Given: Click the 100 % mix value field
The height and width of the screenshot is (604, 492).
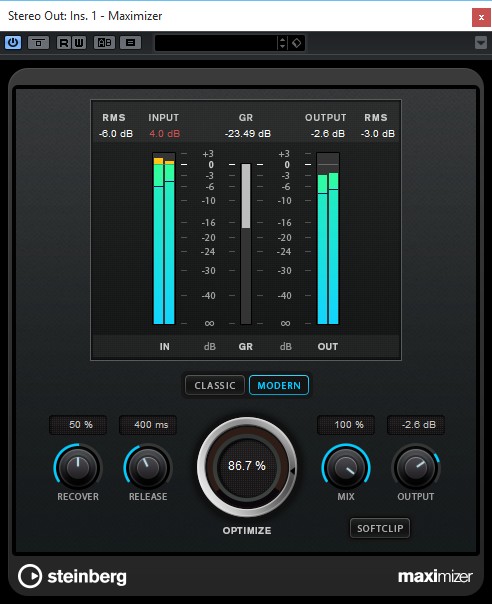Looking at the screenshot, I should click(x=346, y=425).
